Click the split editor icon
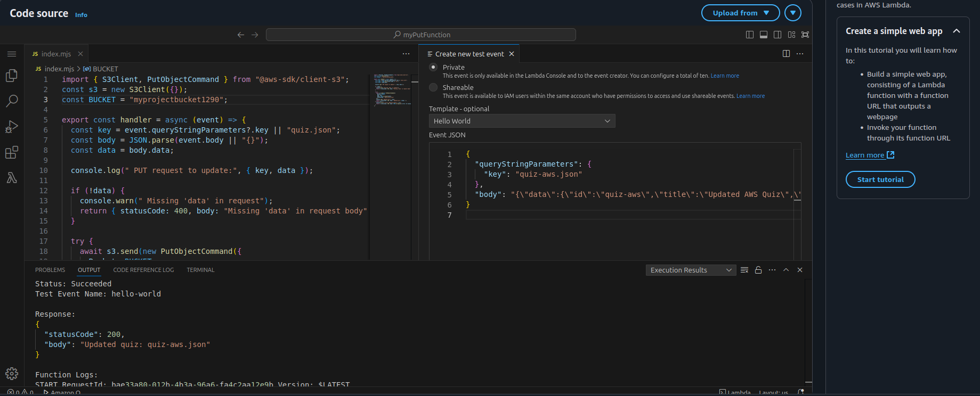Image resolution: width=980 pixels, height=396 pixels. tap(786, 54)
